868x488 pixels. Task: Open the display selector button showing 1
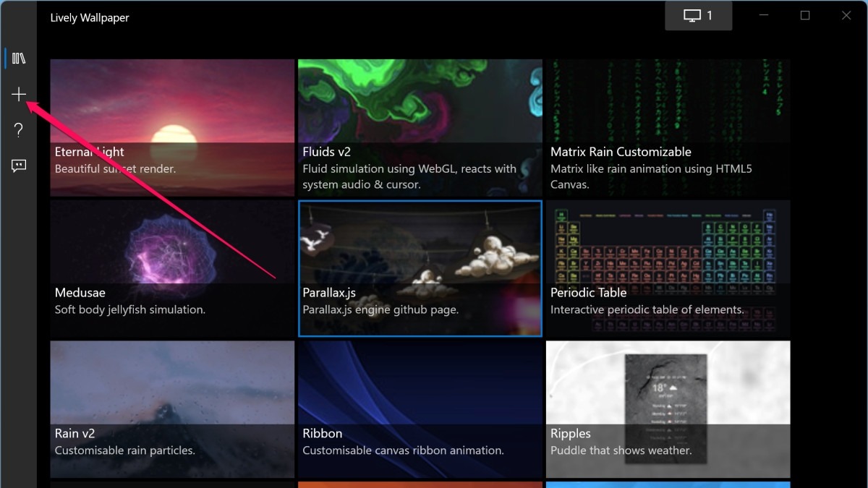[698, 16]
